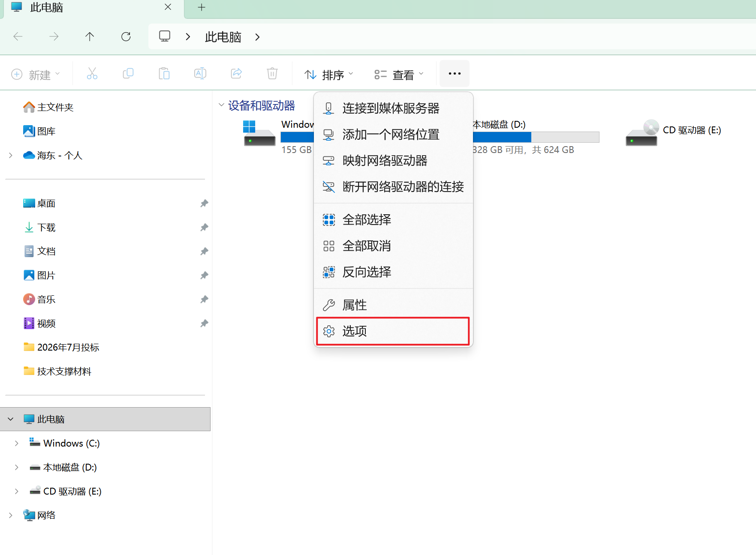Unpin 音乐 using its pin icon
Image resolution: width=756 pixels, height=555 pixels.
[204, 299]
